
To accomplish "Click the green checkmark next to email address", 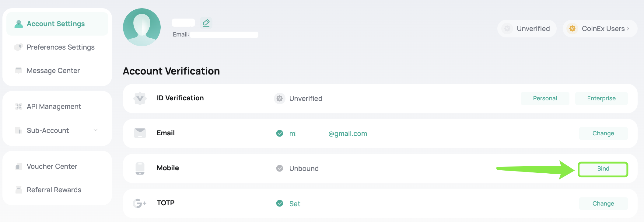I will coord(279,133).
